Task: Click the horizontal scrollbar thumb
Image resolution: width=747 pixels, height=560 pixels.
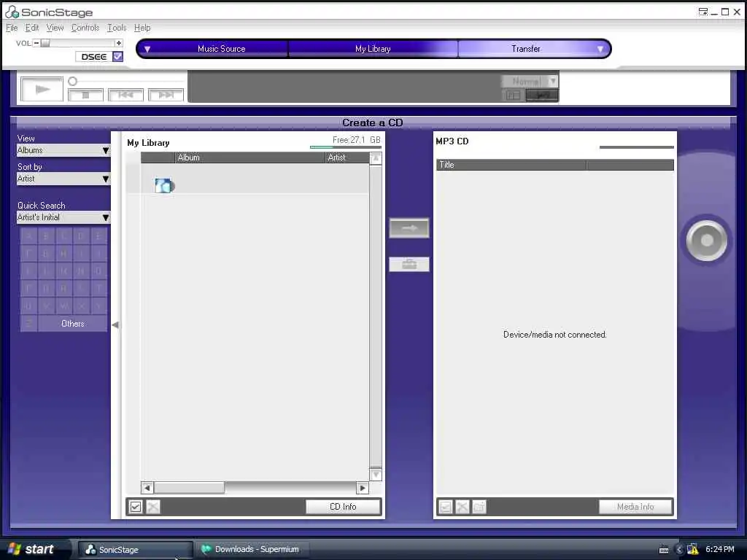Action: point(189,488)
